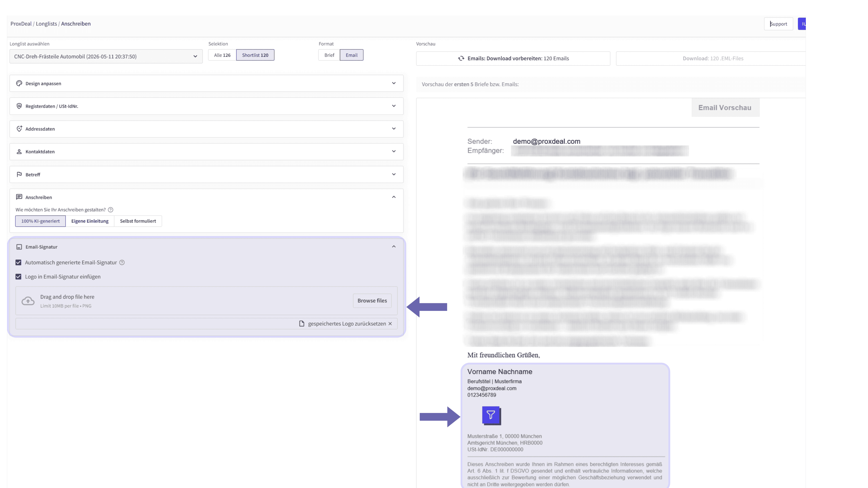
Task: Click the refresh icon in Emails Download vorbereiten
Action: tap(461, 58)
